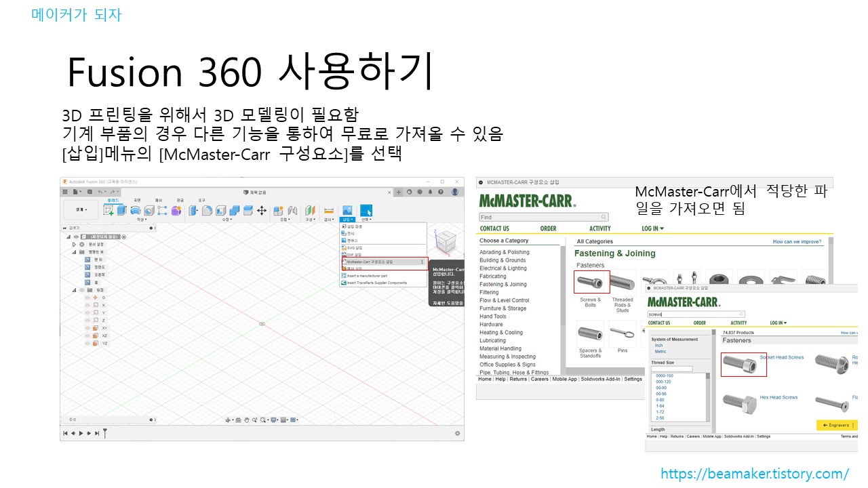Viewport: 868px width, 488px height.
Task: Toggle visibility eye for XY plane
Action: [x=87, y=328]
